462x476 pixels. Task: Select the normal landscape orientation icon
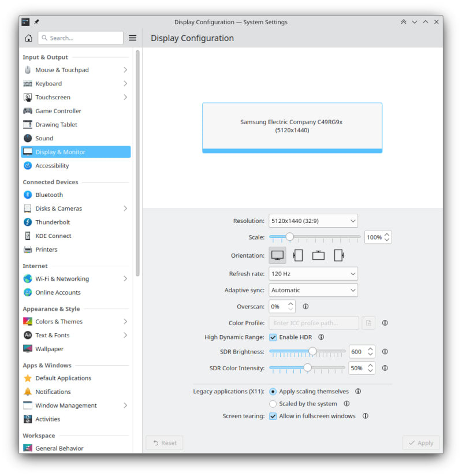point(277,255)
